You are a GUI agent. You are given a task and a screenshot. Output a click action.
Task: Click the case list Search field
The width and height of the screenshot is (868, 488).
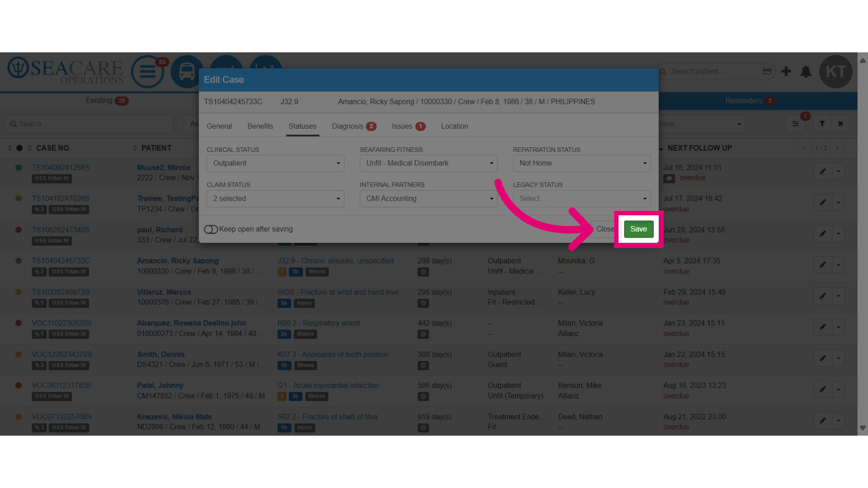(89, 124)
